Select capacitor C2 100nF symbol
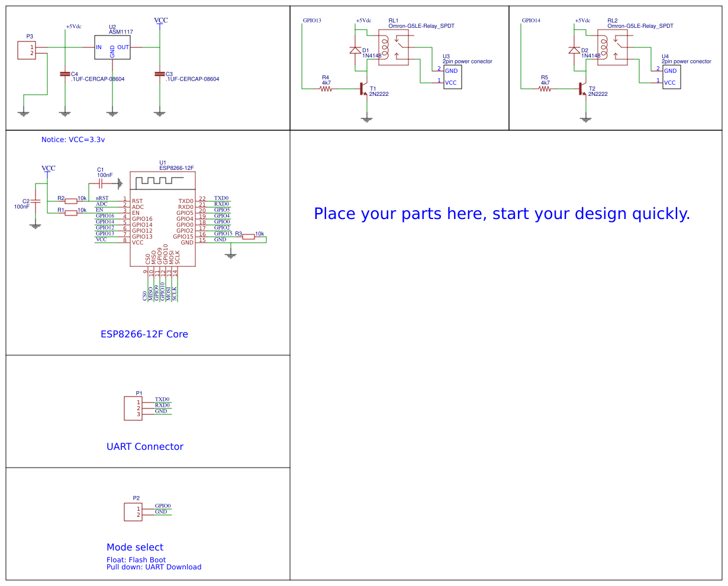This screenshot has width=728, height=586. (x=35, y=201)
